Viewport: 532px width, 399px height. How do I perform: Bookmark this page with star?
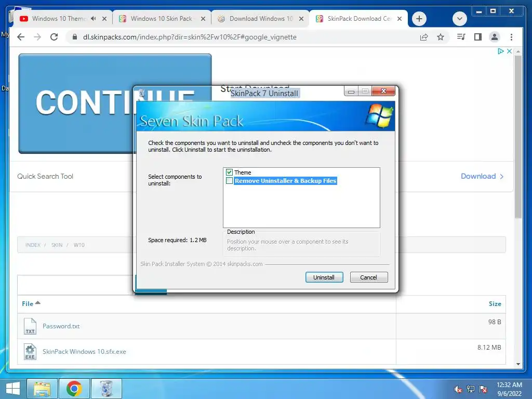point(441,37)
